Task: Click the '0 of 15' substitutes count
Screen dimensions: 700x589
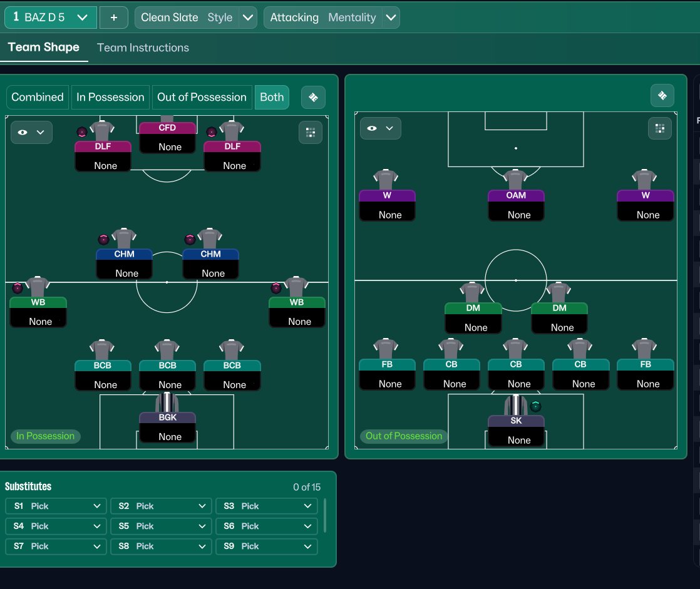Action: [307, 487]
